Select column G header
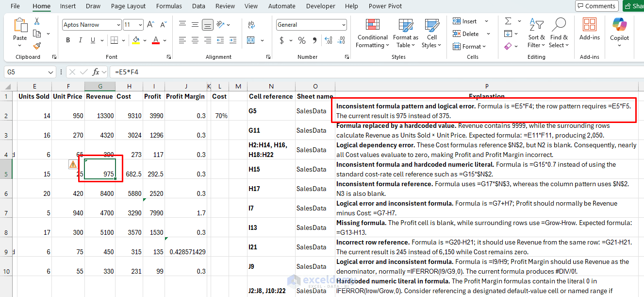 point(100,87)
